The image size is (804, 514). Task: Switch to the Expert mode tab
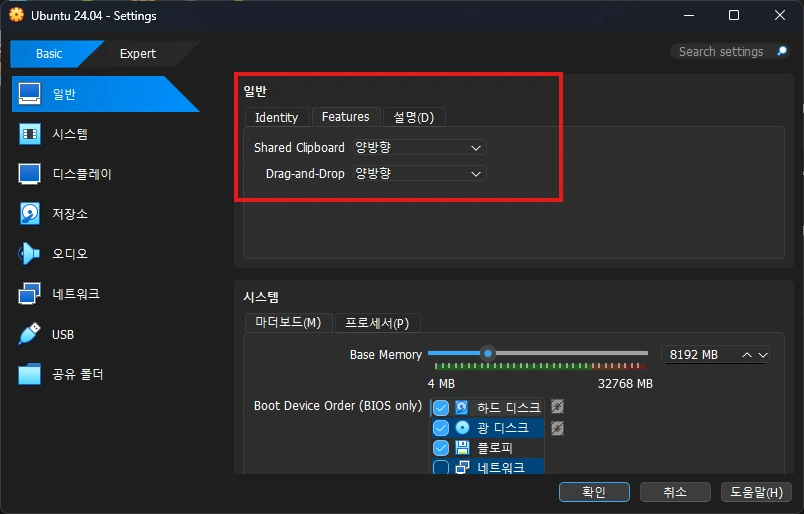(137, 54)
